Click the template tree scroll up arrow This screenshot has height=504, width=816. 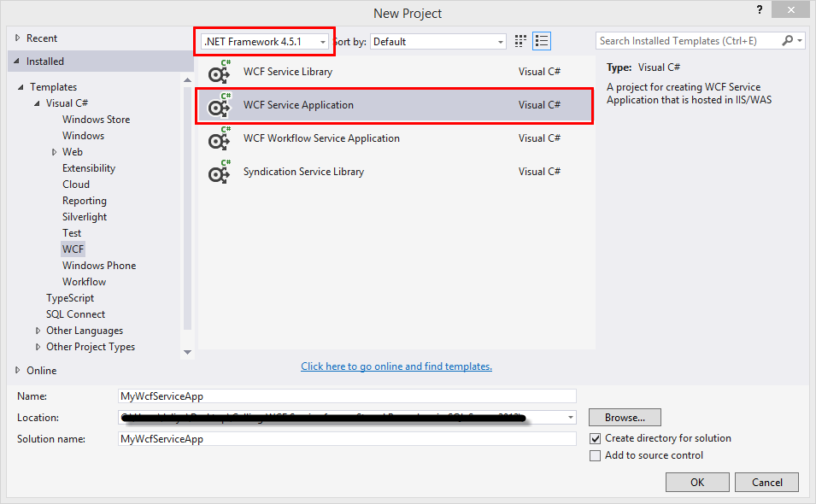pos(187,80)
